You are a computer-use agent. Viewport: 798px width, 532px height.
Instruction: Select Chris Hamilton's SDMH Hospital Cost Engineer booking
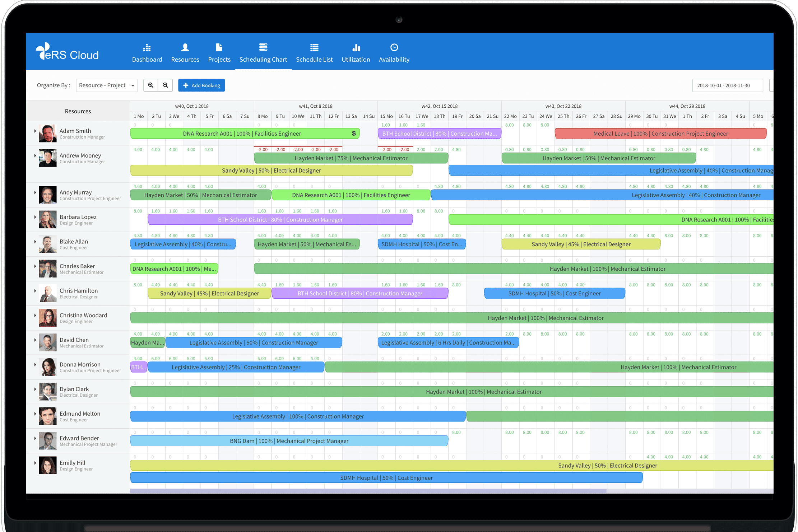[x=555, y=293]
